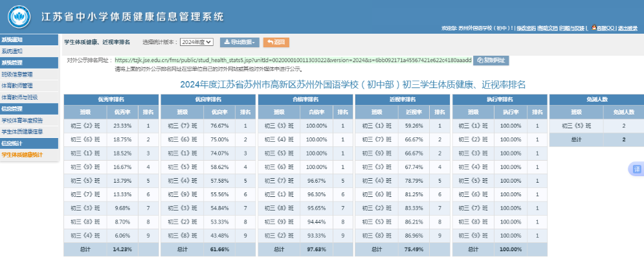Open the 导出数据 export dropdown
This screenshot has height=263, width=644.
click(x=239, y=42)
